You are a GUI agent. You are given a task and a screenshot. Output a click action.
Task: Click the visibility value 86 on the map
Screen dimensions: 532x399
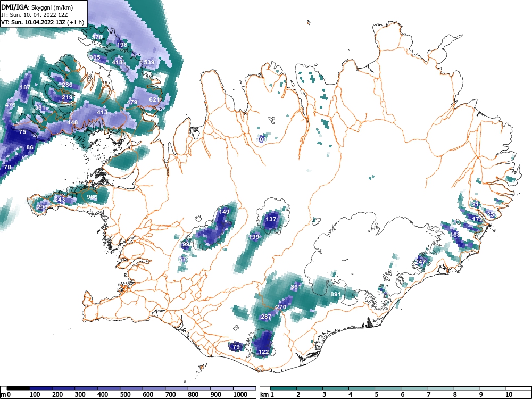(30, 147)
